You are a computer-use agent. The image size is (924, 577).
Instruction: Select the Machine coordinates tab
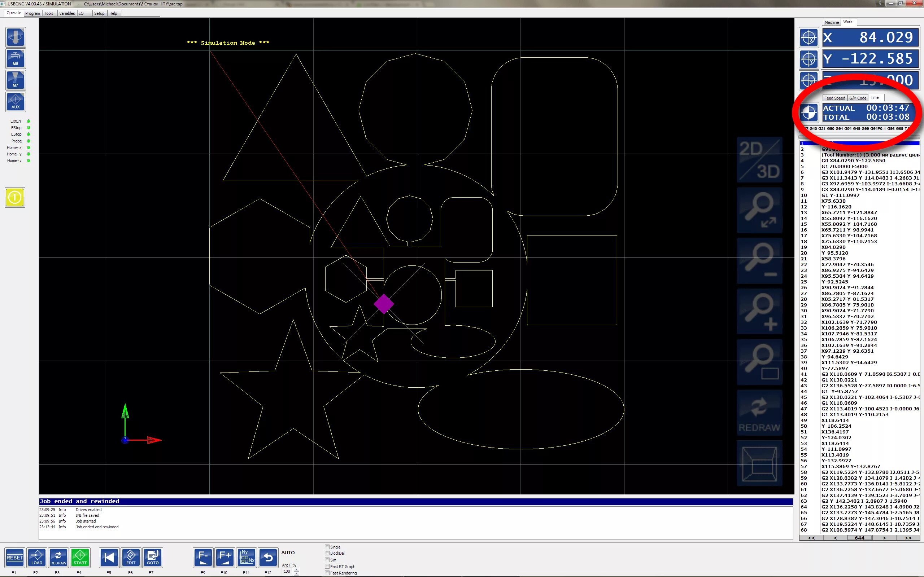pyautogui.click(x=831, y=22)
